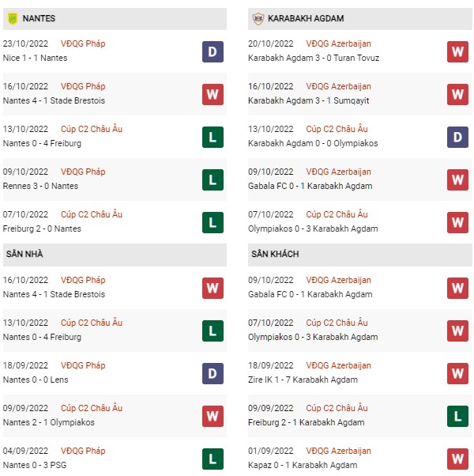This screenshot has height=476, width=474.
Task: Click the D badge for Nice 1-1 Nantes
Action: 213,51
